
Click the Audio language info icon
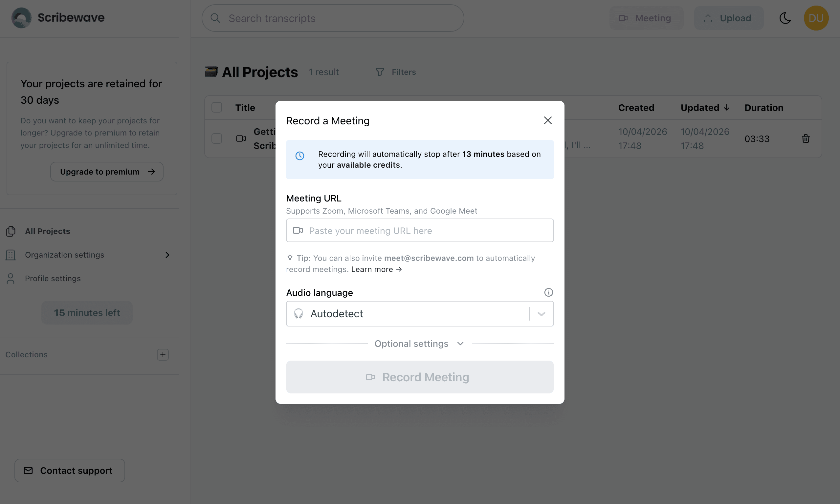pyautogui.click(x=548, y=292)
